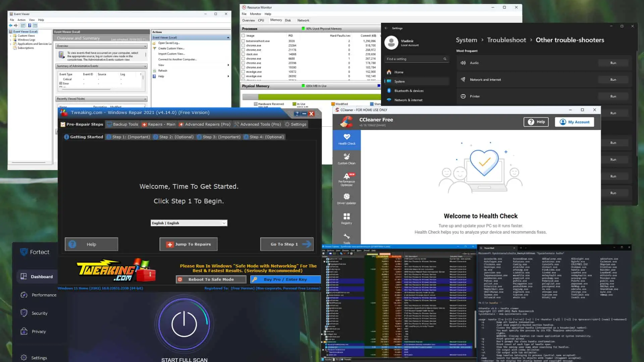Click the question mark icon in Tweaking title bar
Image resolution: width=644 pixels, height=362 pixels.
(297, 114)
